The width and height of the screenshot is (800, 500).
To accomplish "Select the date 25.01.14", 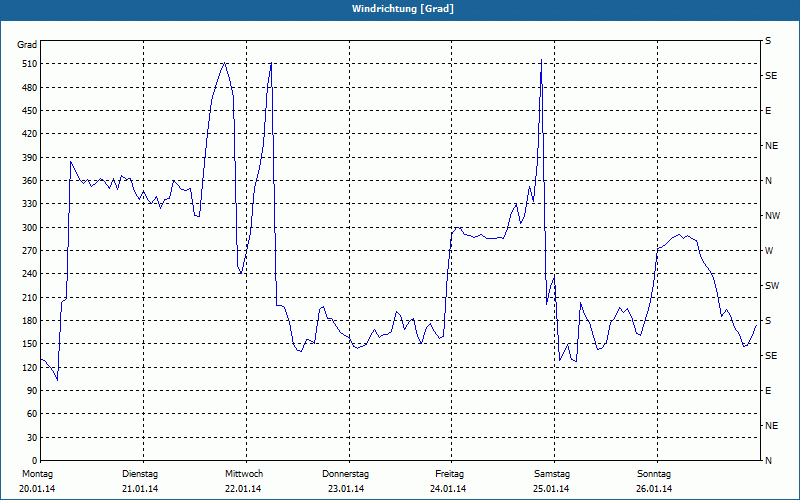I will point(551,489).
